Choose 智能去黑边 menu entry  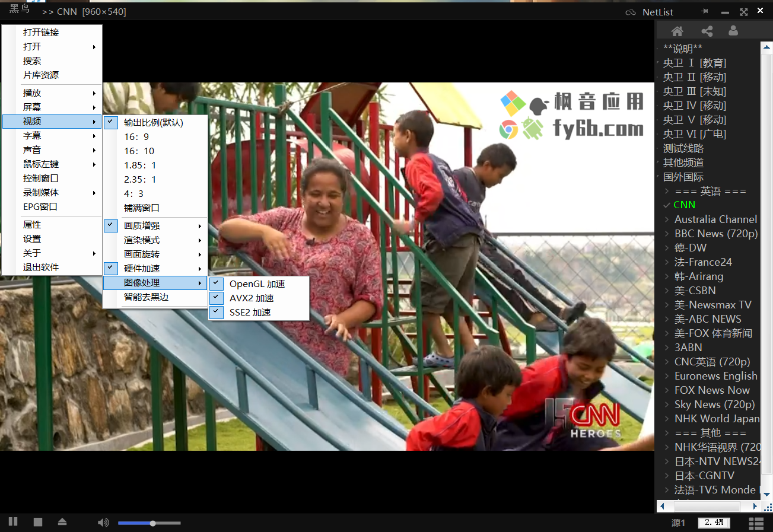(x=155, y=297)
